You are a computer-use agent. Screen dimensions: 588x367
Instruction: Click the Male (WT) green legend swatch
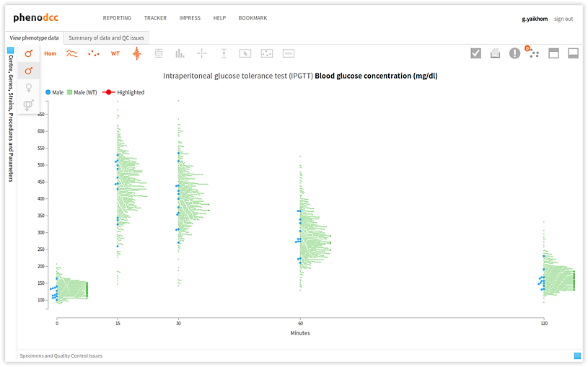[x=70, y=92]
